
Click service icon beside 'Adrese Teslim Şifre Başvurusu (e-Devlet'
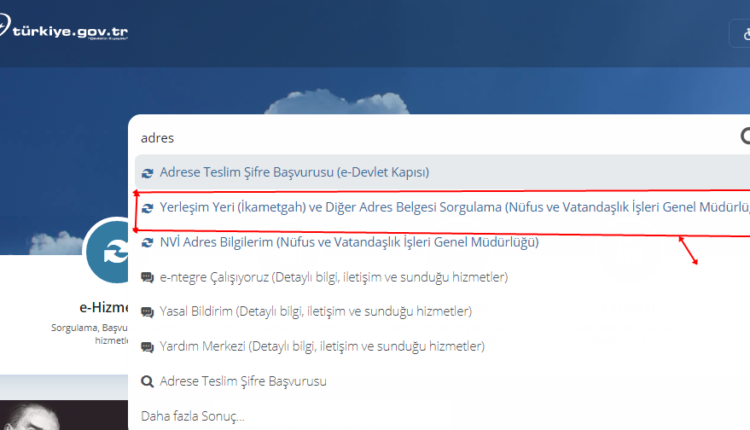click(x=147, y=173)
